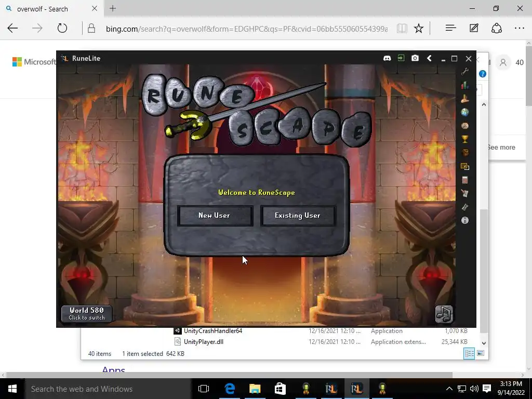Select UnityCrashHandler64 in File Explorer
The width and height of the screenshot is (532, 399).
[x=213, y=331]
